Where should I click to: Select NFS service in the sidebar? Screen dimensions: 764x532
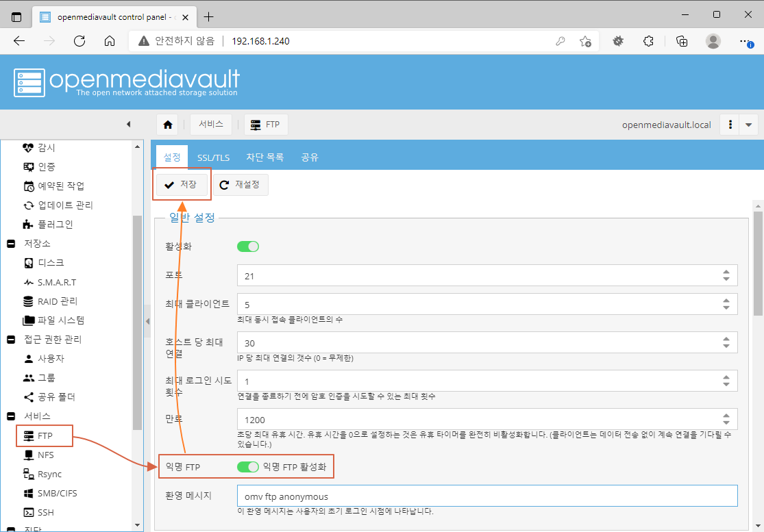click(38, 455)
